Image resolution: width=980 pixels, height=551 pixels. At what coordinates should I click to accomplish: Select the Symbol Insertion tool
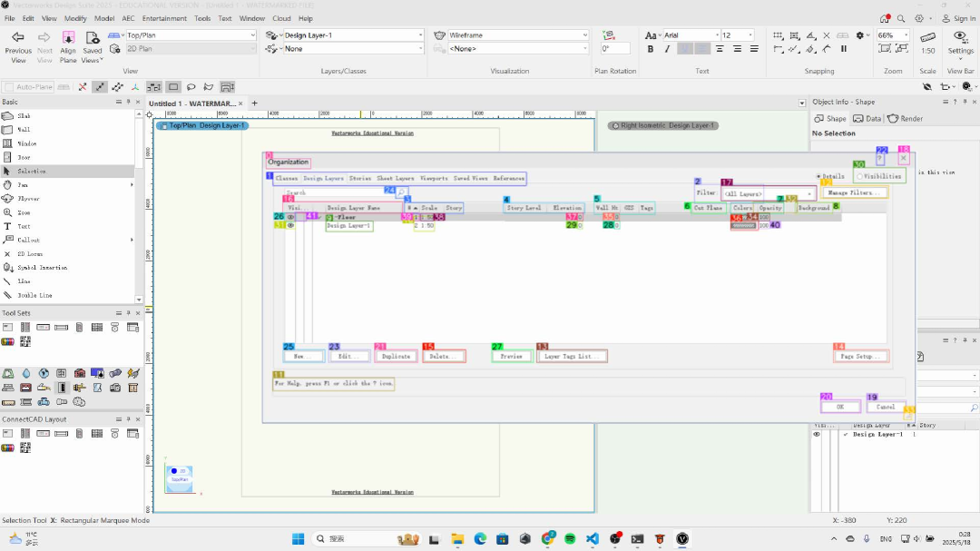[41, 268]
